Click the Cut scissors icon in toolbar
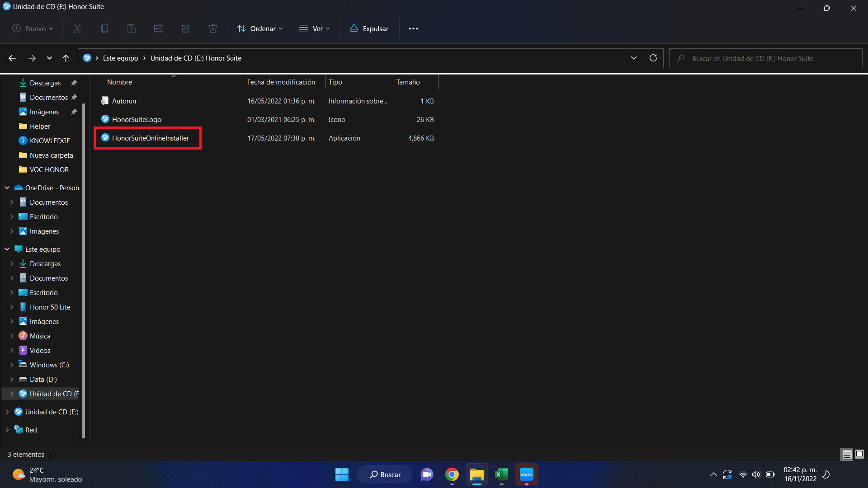The image size is (868, 488). [77, 28]
